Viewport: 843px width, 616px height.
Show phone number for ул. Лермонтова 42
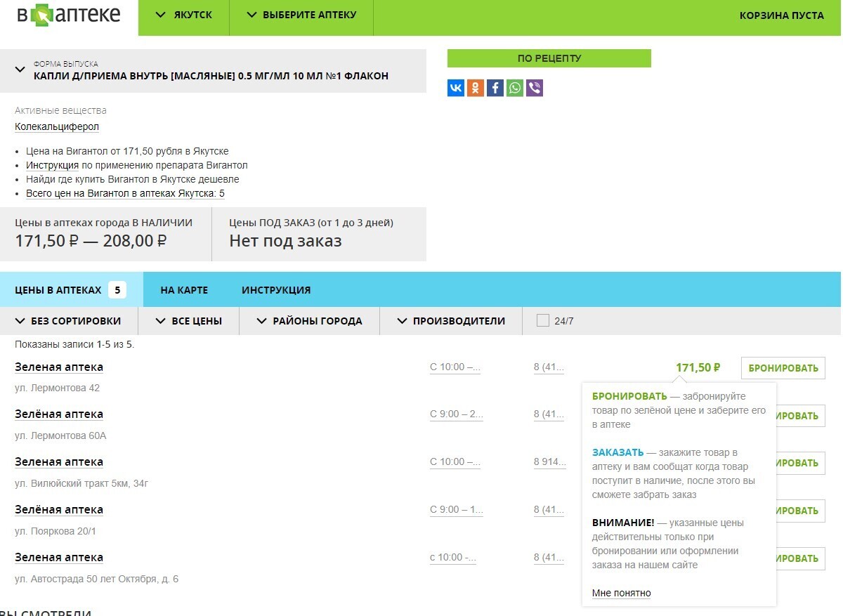[549, 367]
